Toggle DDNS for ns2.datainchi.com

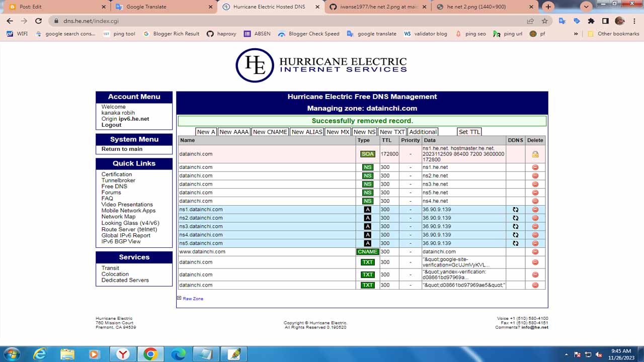point(515,218)
